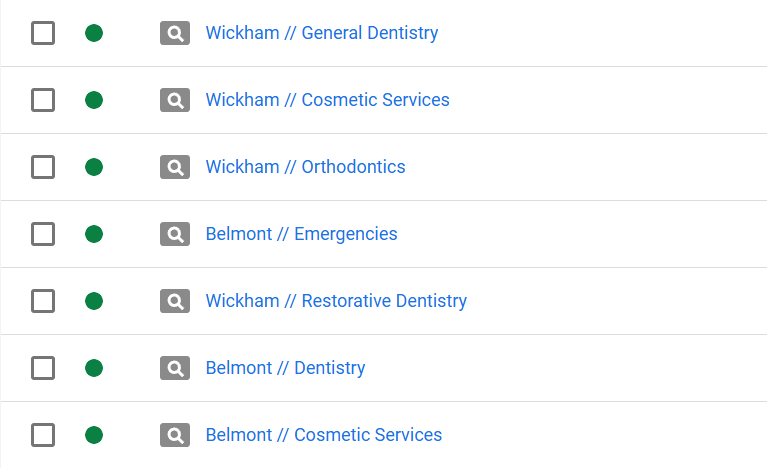Open Wickham // Restorative Dentistry link
The height and width of the screenshot is (468, 767).
tap(336, 301)
